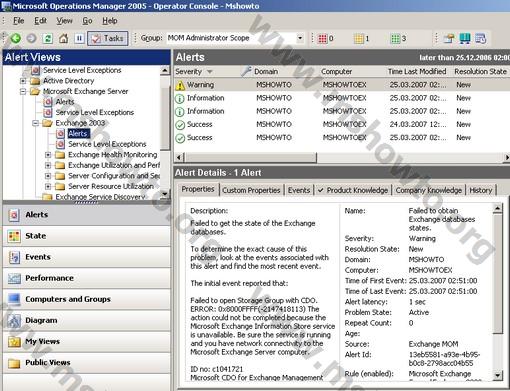Open the Help menu
The height and width of the screenshot is (391, 510).
[110, 21]
